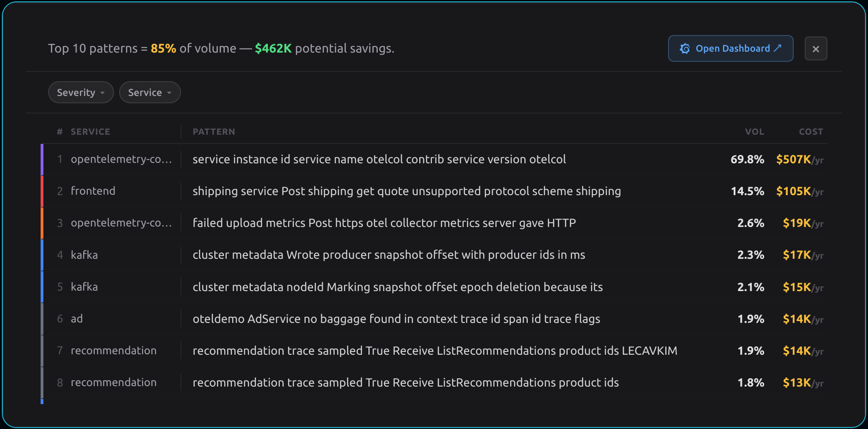
Task: Open the failed upload metrics pattern
Action: [x=384, y=223]
